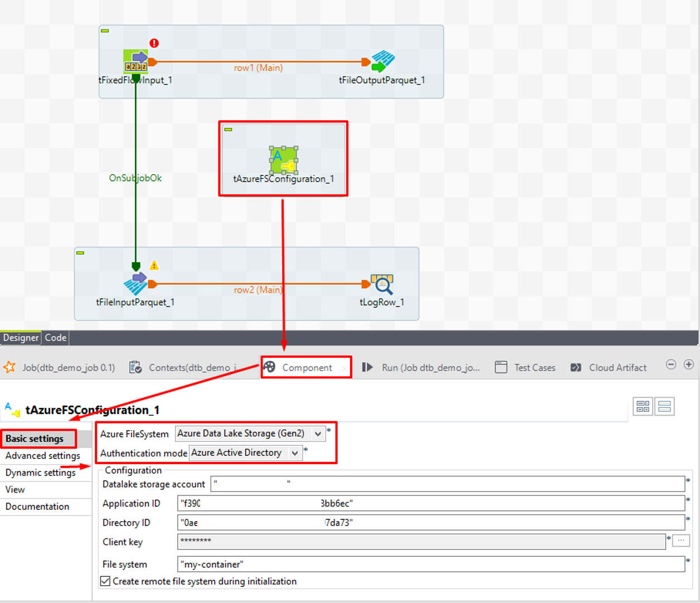Click the Client key ellipsis button

tap(680, 541)
